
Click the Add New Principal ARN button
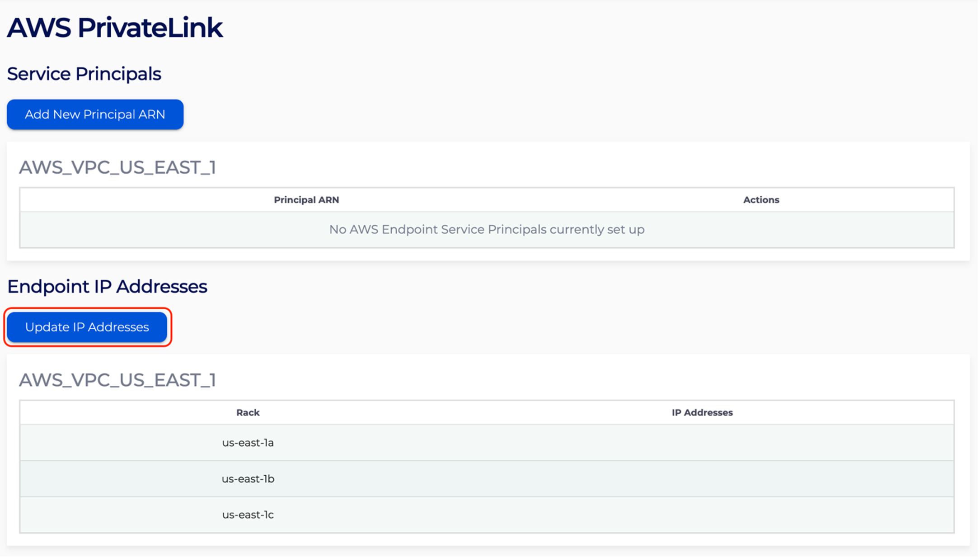pyautogui.click(x=95, y=114)
